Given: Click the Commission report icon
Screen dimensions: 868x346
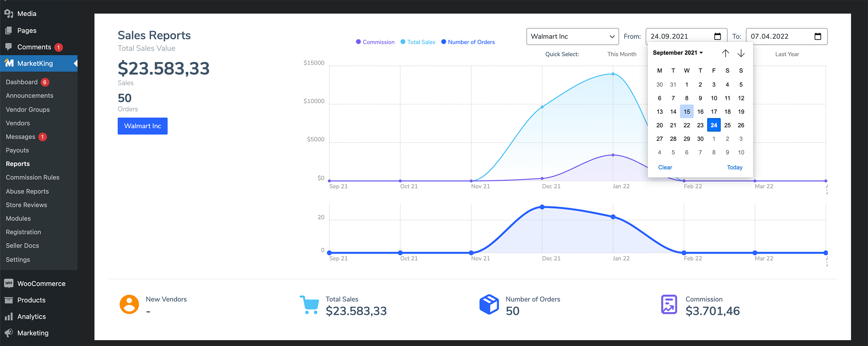Looking at the screenshot, I should tap(669, 304).
